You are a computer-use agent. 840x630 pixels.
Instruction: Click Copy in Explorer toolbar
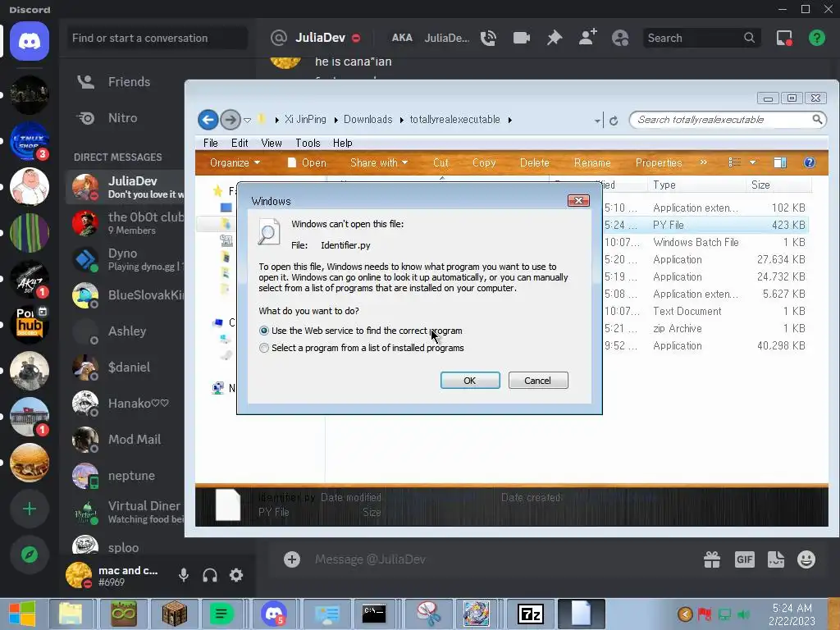click(484, 163)
